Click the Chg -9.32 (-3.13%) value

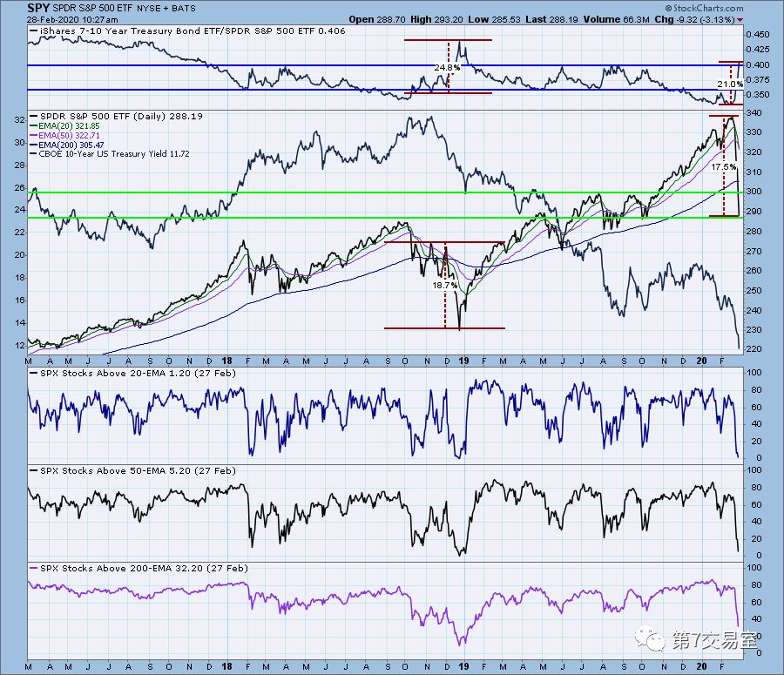coord(694,19)
